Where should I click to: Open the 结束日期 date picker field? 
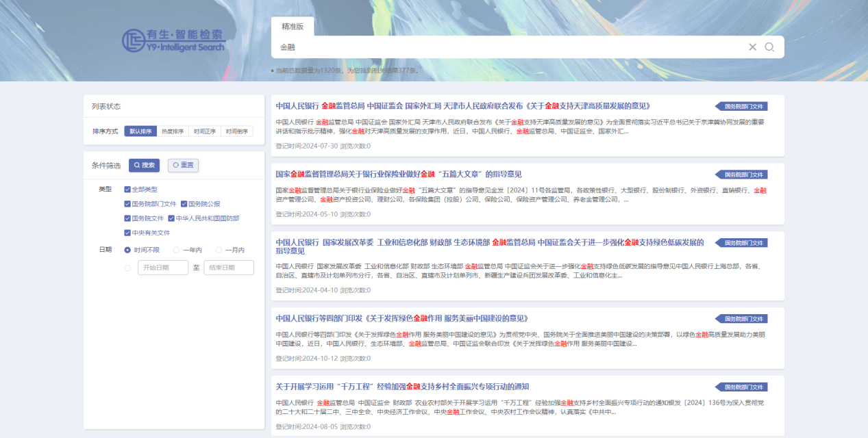[229, 268]
